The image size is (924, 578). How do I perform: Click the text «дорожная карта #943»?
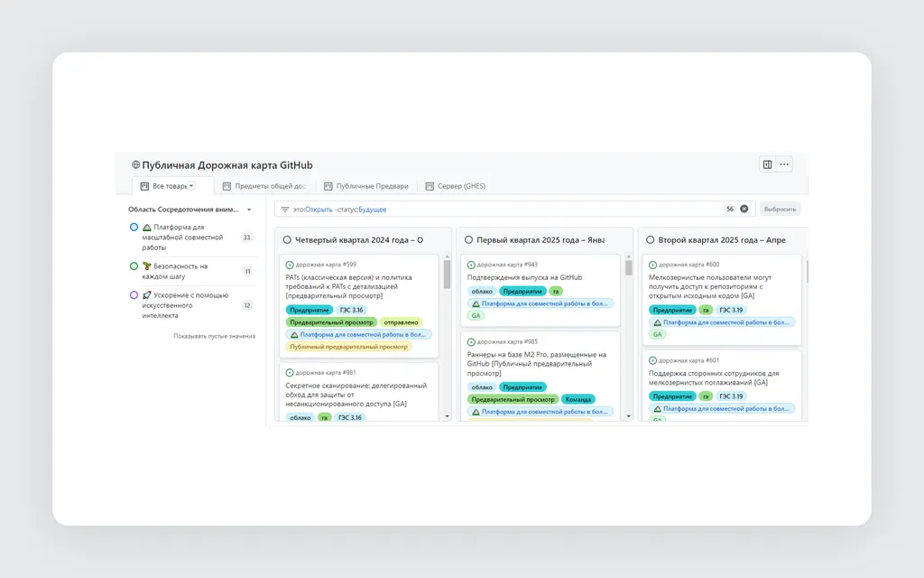[x=507, y=265]
